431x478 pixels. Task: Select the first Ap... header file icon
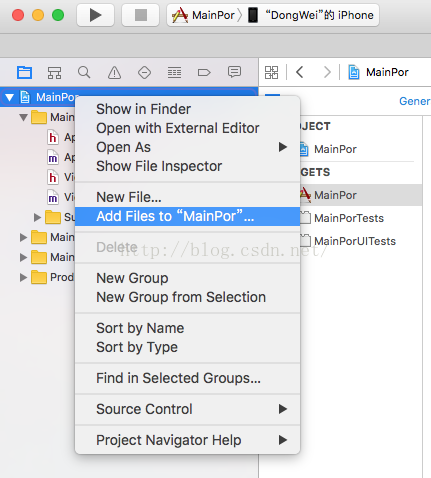click(x=53, y=137)
